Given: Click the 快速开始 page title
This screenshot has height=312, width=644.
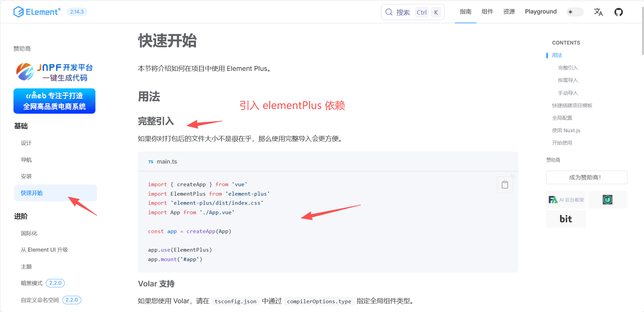Looking at the screenshot, I should (167, 41).
